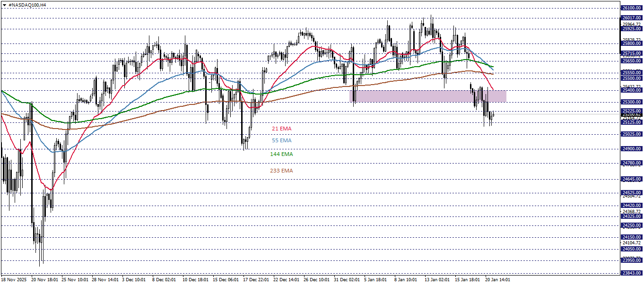Click the 21 EMA legend label
The image size is (644, 285).
point(282,128)
